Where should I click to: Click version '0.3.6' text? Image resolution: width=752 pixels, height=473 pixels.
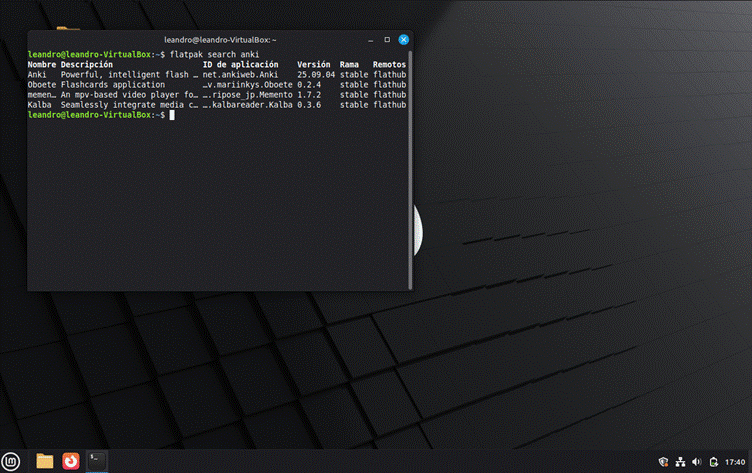309,105
